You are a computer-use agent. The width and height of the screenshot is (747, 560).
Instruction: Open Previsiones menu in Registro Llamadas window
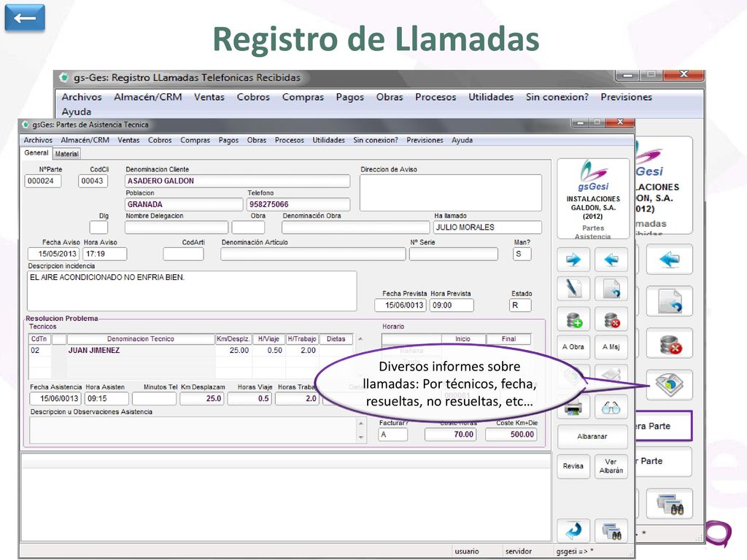click(x=626, y=97)
